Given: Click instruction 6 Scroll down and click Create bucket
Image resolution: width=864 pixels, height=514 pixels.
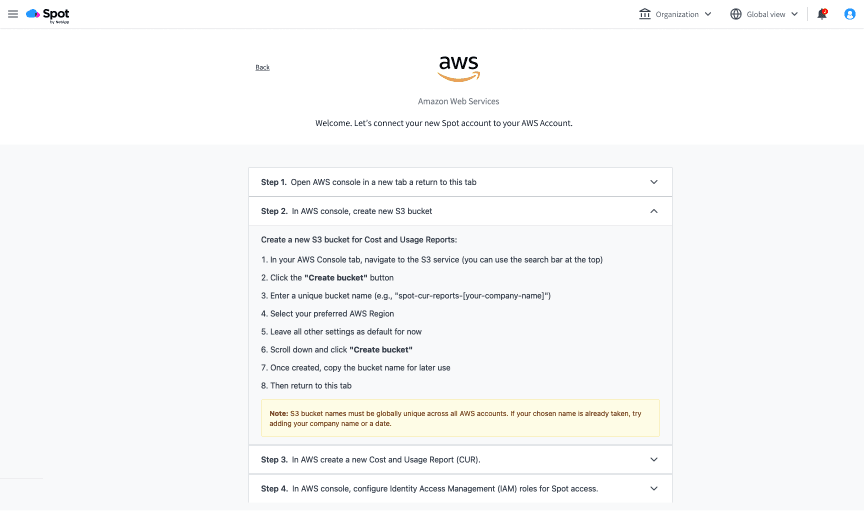Looking at the screenshot, I should coord(337,350).
